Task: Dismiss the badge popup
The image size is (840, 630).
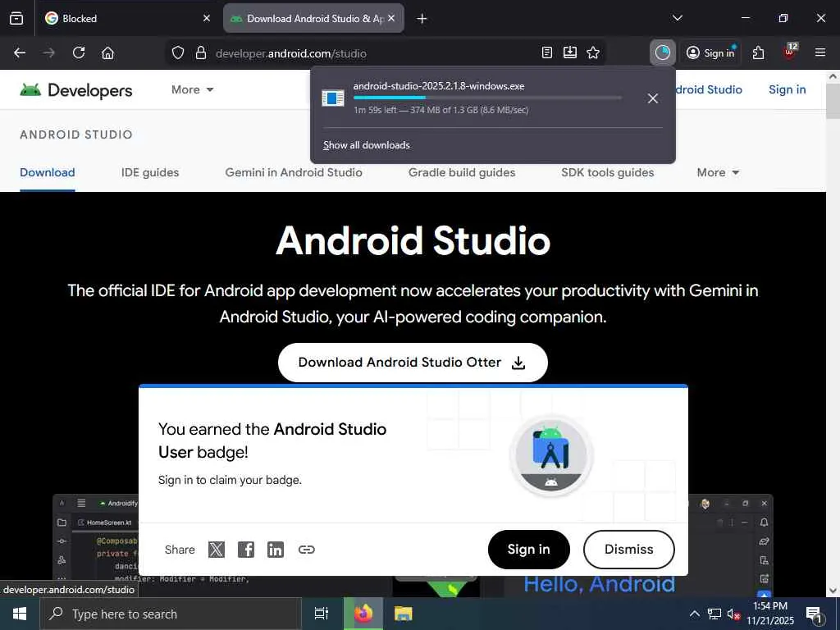Action: coord(629,550)
